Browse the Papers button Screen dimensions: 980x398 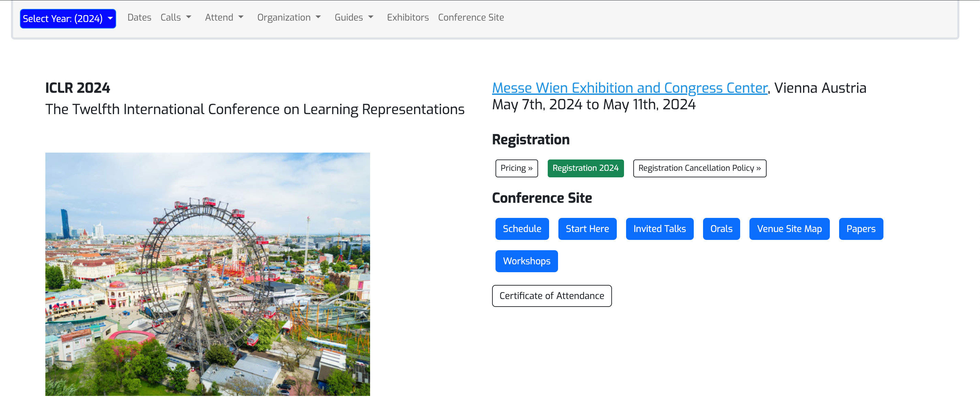pos(860,229)
